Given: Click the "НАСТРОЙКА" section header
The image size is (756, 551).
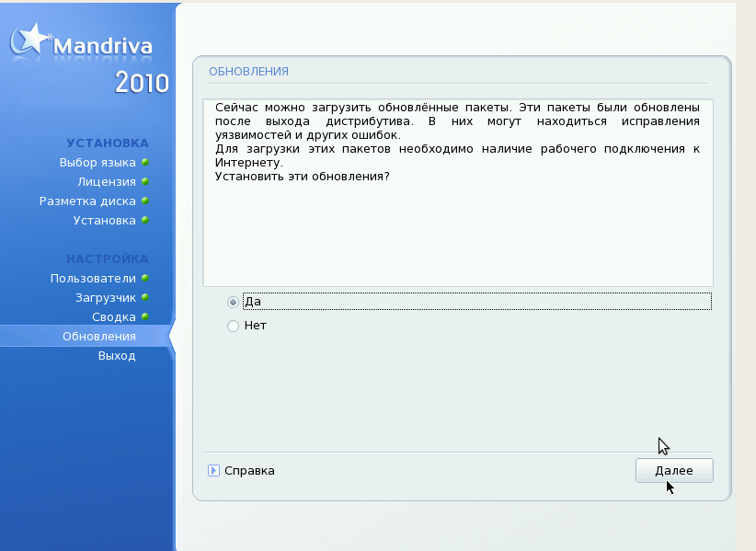Looking at the screenshot, I should pos(107,258).
